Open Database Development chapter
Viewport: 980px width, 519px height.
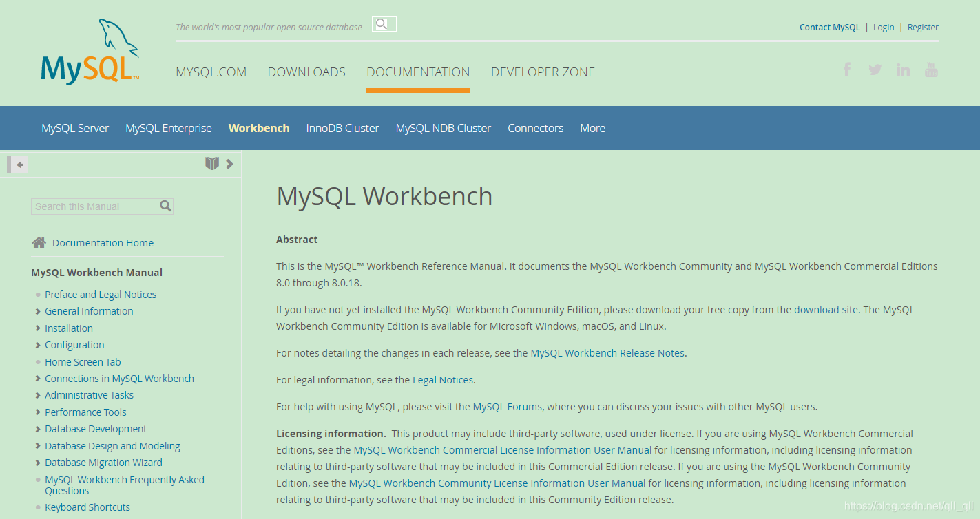96,429
